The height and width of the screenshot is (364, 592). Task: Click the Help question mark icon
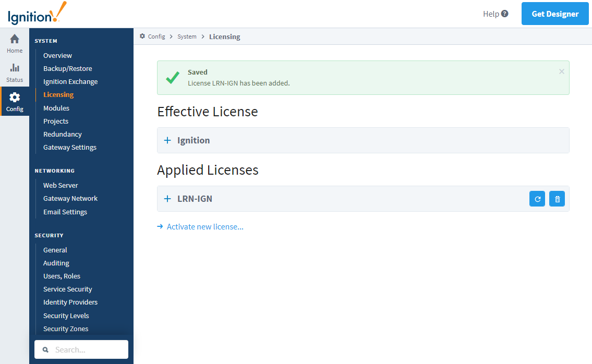pos(505,14)
